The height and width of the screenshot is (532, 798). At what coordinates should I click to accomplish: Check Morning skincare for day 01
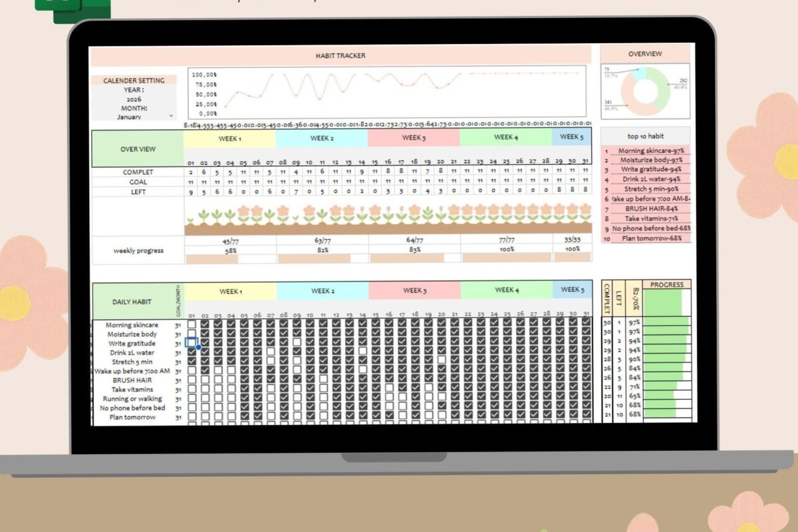(192, 325)
